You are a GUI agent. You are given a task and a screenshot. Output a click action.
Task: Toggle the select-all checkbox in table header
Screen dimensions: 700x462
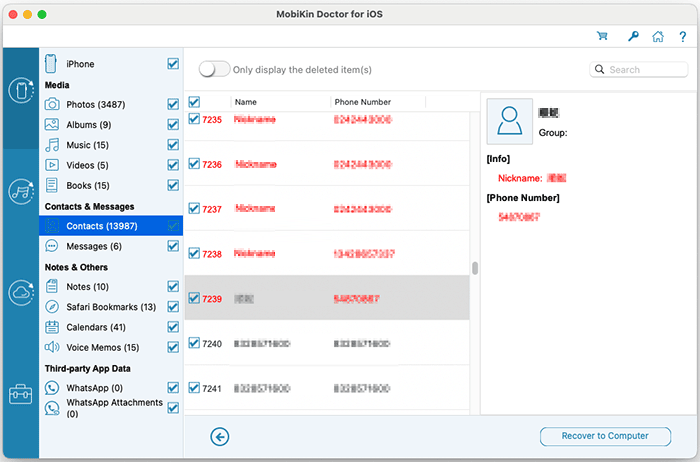pos(194,102)
